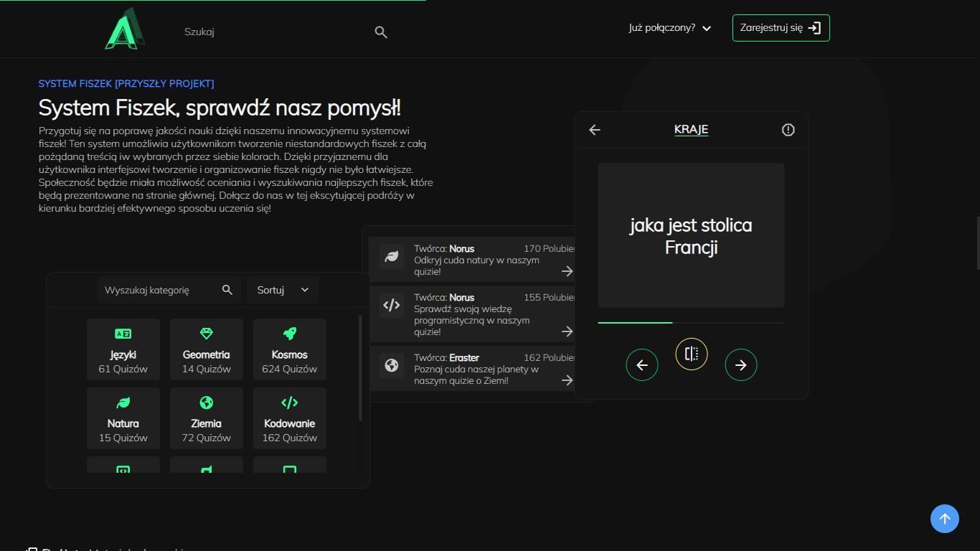Open Norus nature quiz via its arrow

click(x=567, y=271)
